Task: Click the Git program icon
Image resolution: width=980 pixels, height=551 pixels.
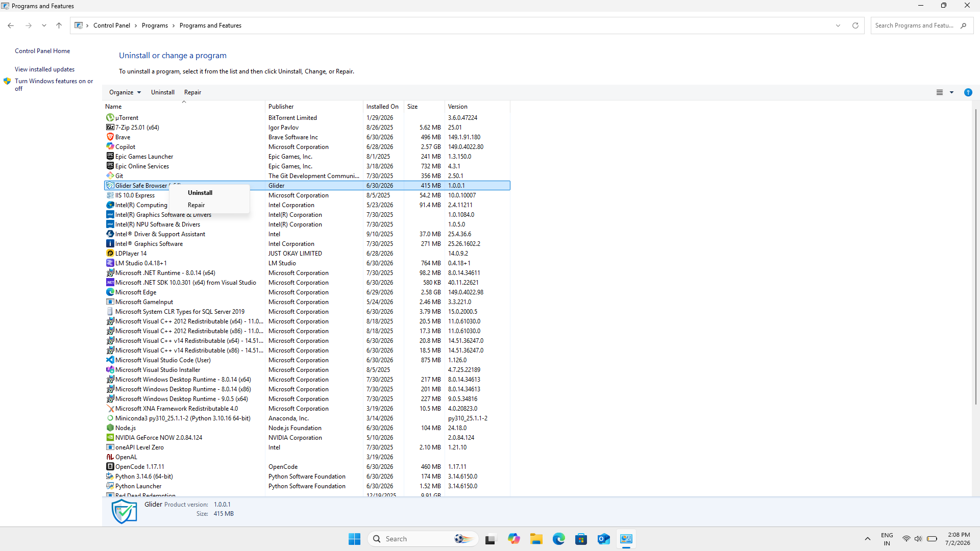Action: [110, 176]
